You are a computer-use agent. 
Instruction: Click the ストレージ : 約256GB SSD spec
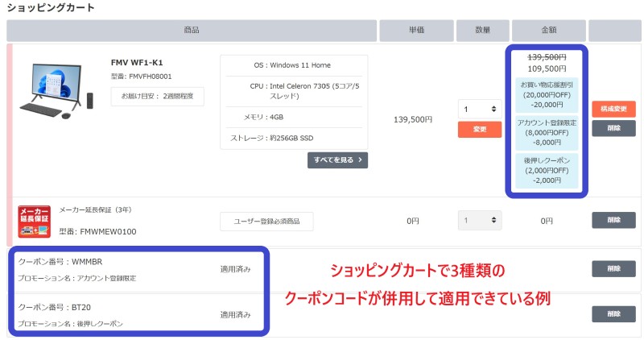click(x=271, y=138)
